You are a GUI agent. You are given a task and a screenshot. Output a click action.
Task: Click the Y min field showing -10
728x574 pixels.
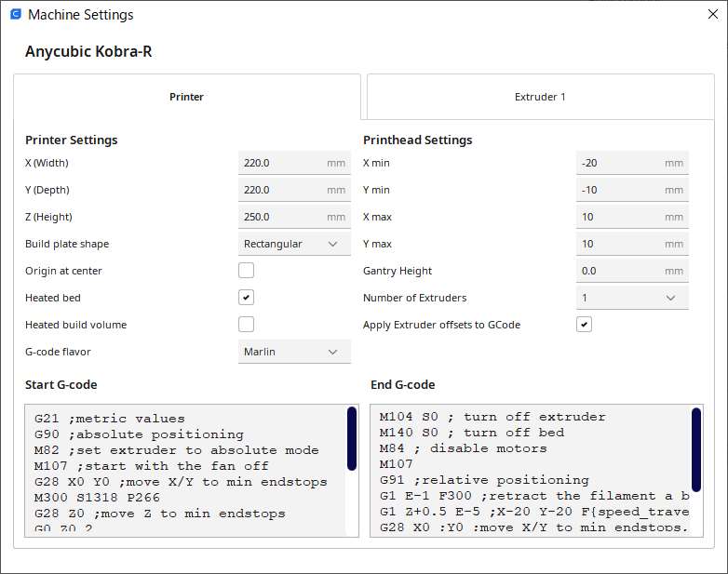632,190
